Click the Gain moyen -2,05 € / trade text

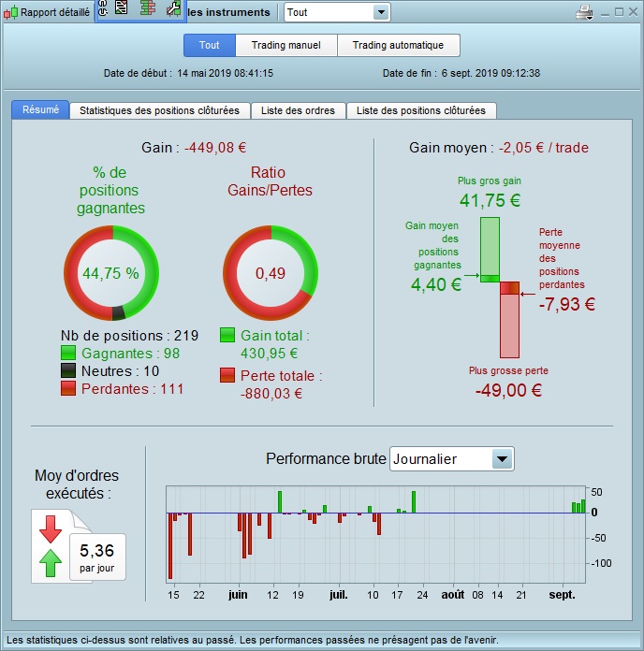coord(499,148)
